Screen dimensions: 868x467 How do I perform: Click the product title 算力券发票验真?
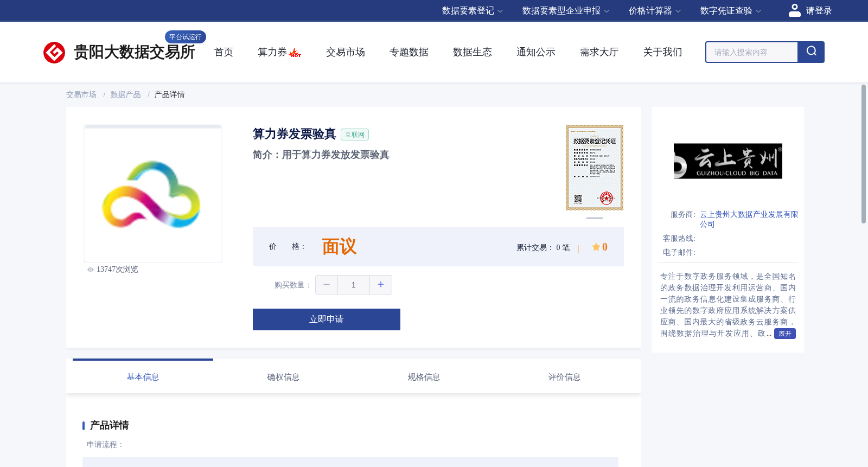click(295, 134)
